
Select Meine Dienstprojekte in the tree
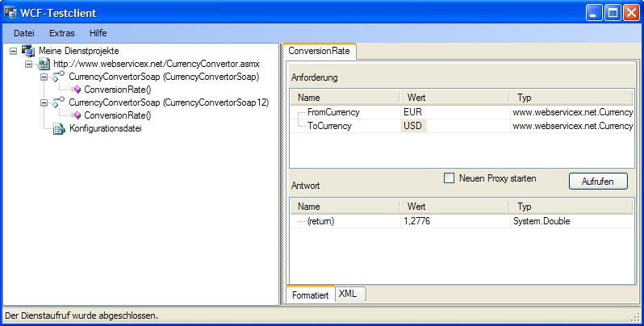click(79, 51)
